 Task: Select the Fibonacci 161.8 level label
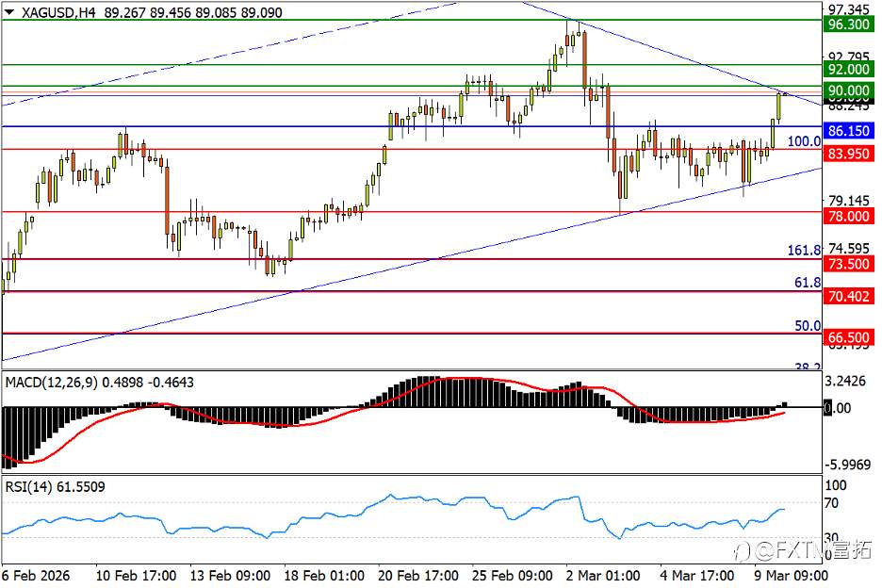click(804, 250)
